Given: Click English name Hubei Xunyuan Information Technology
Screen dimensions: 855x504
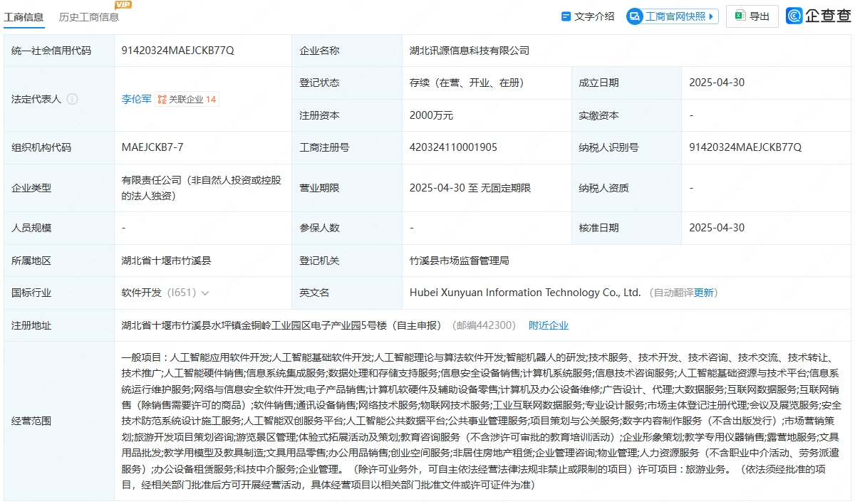Looking at the screenshot, I should coord(525,293).
